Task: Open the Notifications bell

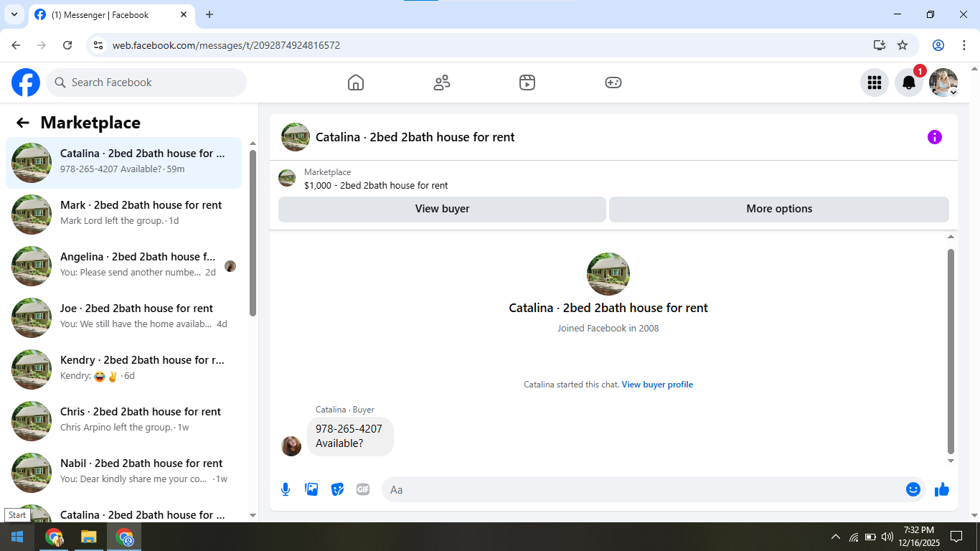Action: coord(909,83)
